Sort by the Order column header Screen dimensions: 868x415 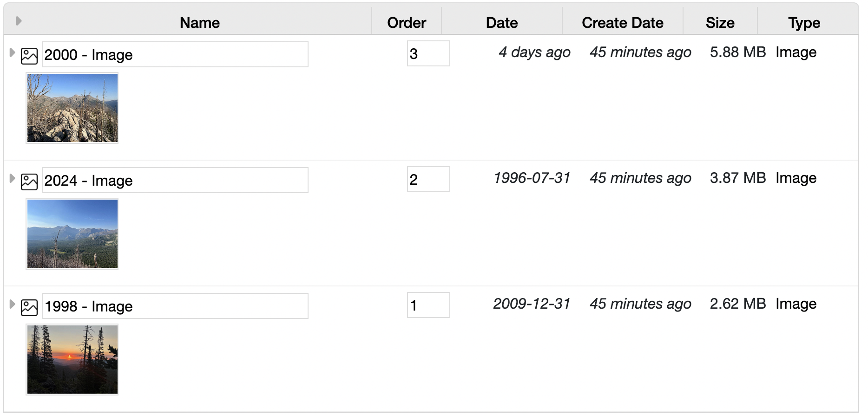407,23
